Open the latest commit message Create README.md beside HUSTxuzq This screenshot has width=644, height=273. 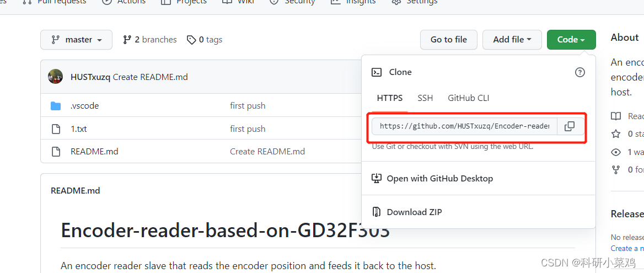tap(151, 77)
